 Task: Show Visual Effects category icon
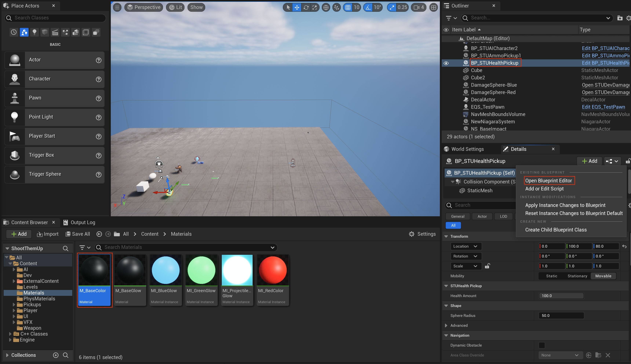pyautogui.click(x=65, y=32)
